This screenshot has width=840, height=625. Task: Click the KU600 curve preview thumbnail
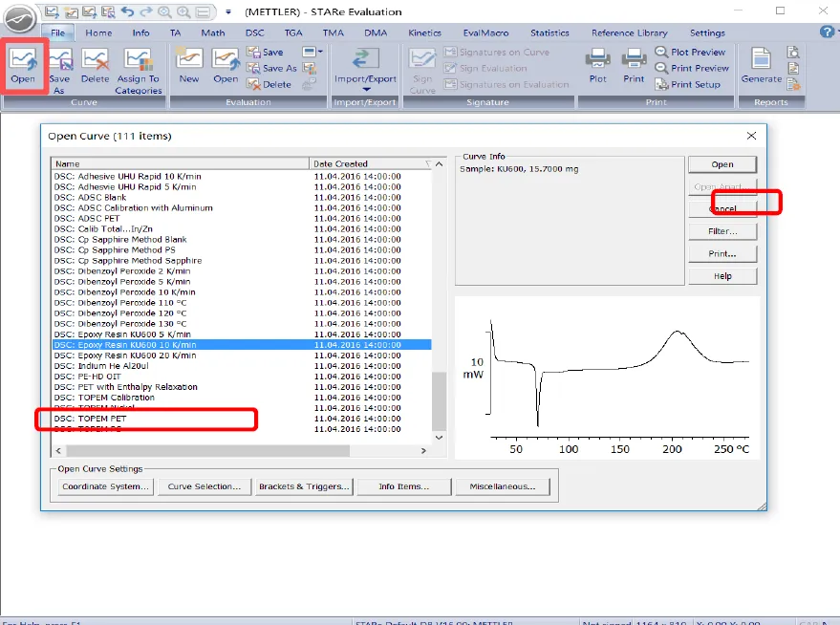coord(607,377)
